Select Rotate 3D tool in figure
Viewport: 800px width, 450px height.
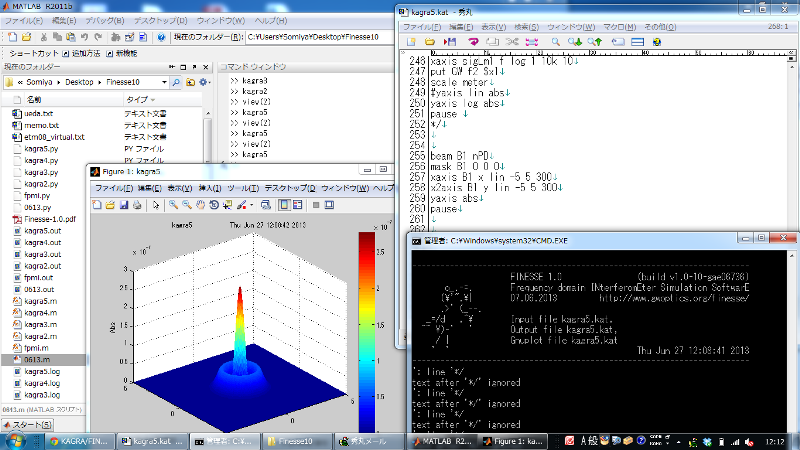coord(214,205)
